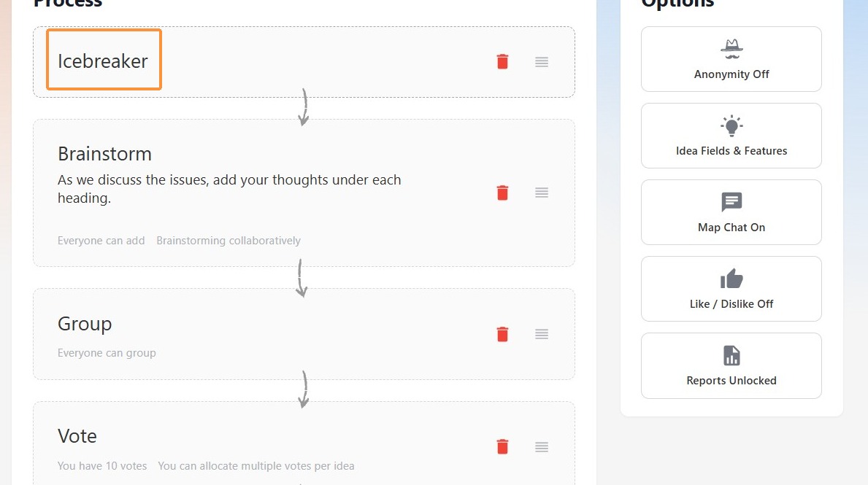Delete the Icebreaker step with trash icon

click(503, 61)
